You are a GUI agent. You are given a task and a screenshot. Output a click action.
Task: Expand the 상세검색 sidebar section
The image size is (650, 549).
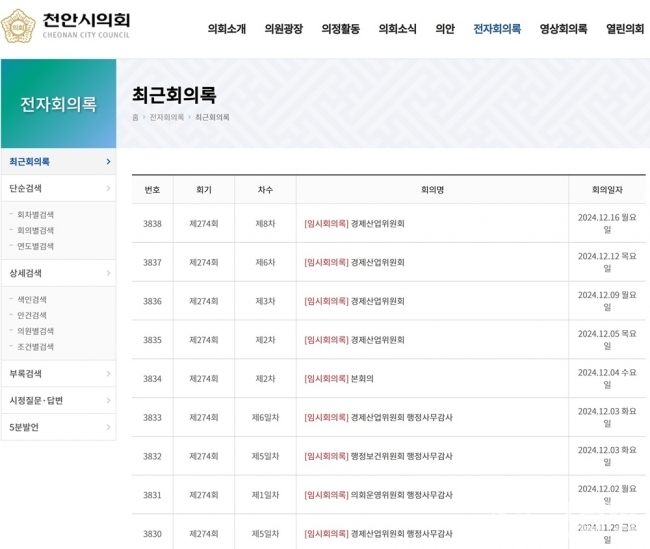point(57,273)
